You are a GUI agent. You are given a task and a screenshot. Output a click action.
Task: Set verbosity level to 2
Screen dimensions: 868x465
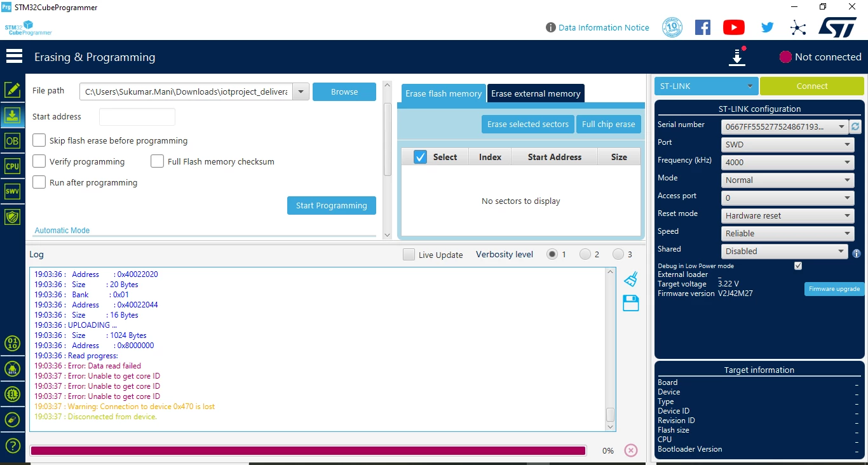(585, 254)
